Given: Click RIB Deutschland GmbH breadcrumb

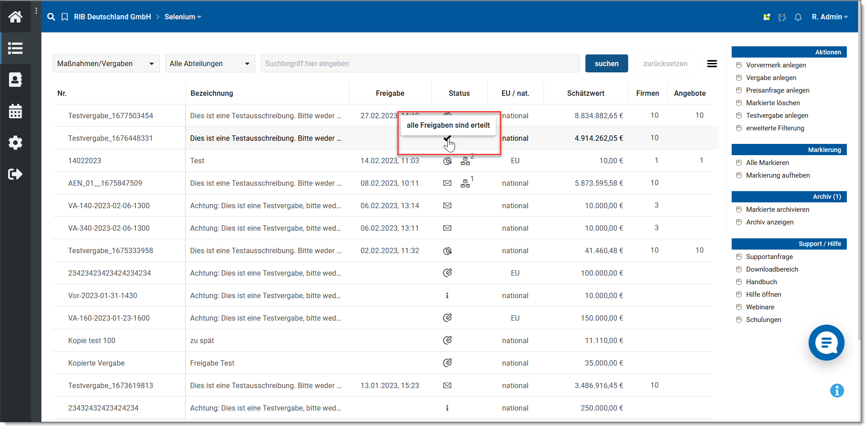Looking at the screenshot, I should pos(112,17).
